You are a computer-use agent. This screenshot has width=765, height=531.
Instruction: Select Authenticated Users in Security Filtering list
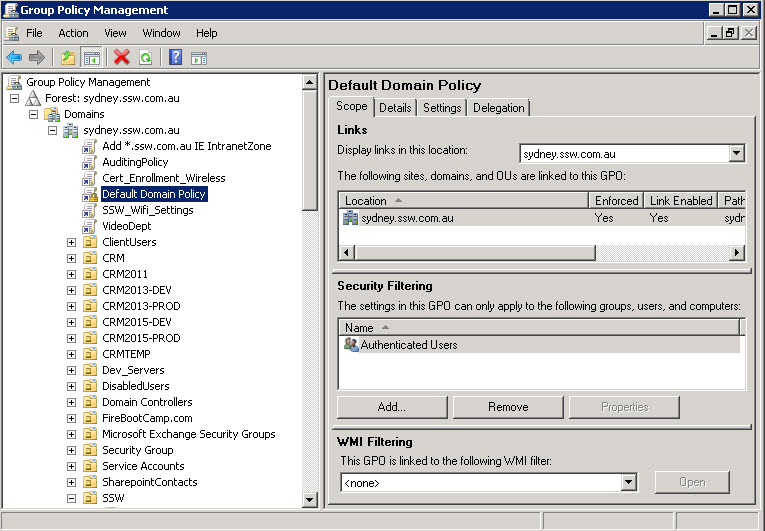point(408,345)
